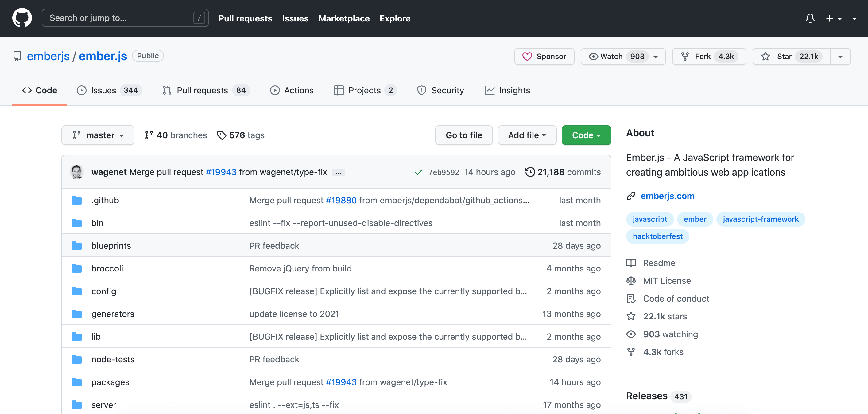868x414 pixels.
Task: Go to the Actions tab
Action: (292, 90)
